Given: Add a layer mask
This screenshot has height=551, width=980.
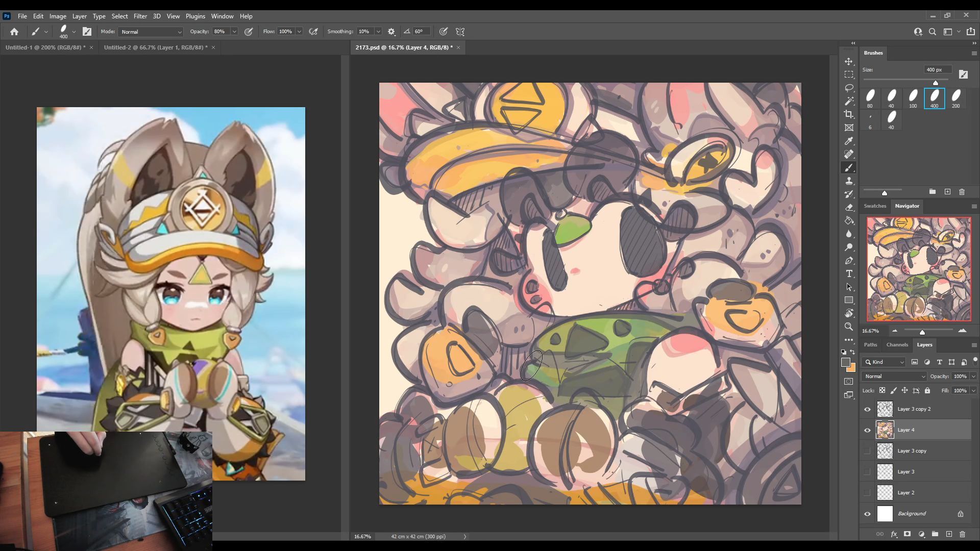Looking at the screenshot, I should [907, 534].
